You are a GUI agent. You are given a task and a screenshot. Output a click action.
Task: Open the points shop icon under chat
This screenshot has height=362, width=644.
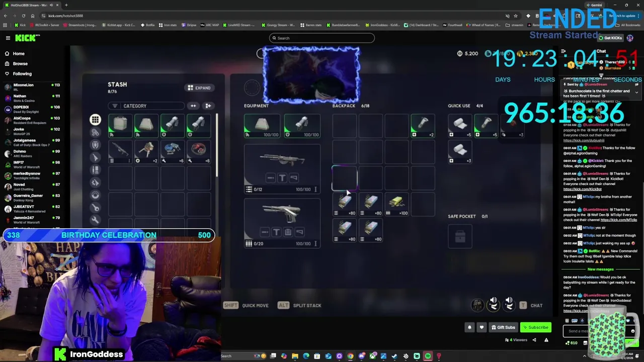[x=585, y=343]
